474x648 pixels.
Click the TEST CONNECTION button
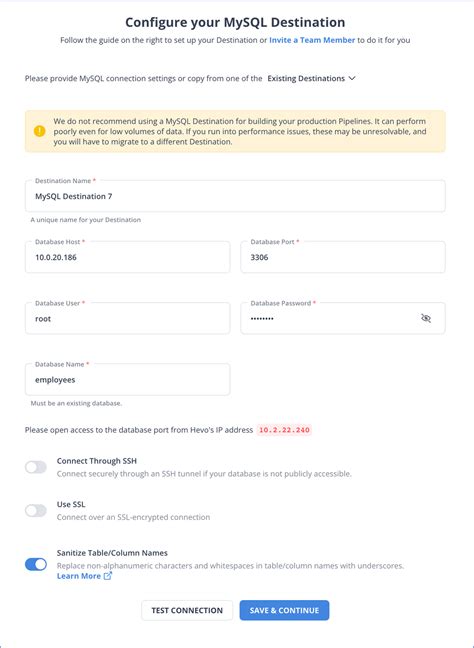click(187, 610)
